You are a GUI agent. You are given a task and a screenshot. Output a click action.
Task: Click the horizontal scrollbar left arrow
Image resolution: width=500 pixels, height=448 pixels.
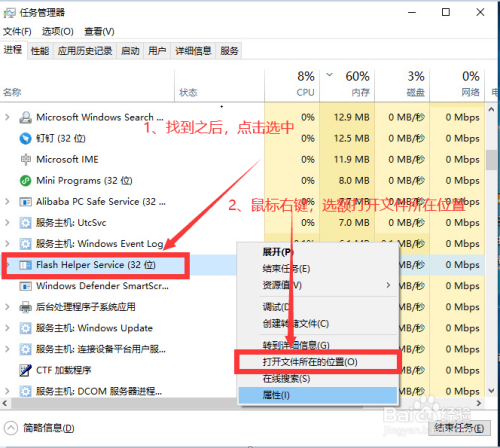point(5,403)
